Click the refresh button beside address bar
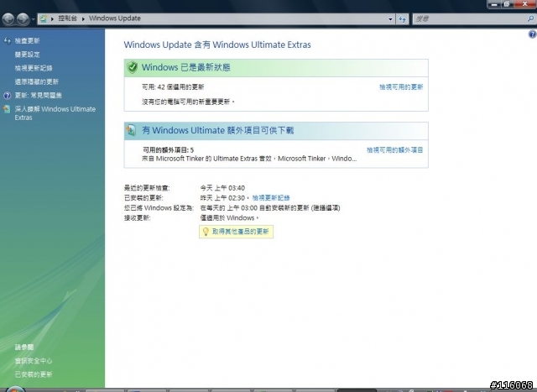Viewport: 537px width, 392px height. (x=402, y=19)
